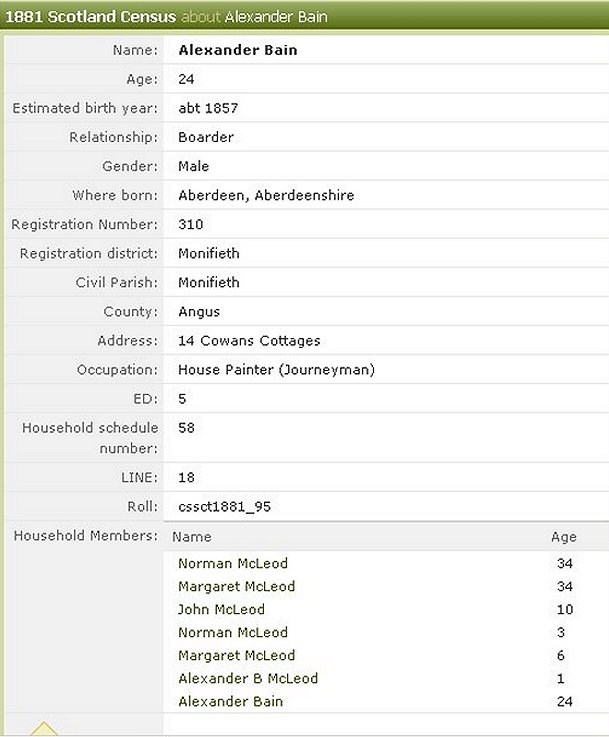609x737 pixels.
Task: Click the Name column header in household table
Action: point(194,537)
